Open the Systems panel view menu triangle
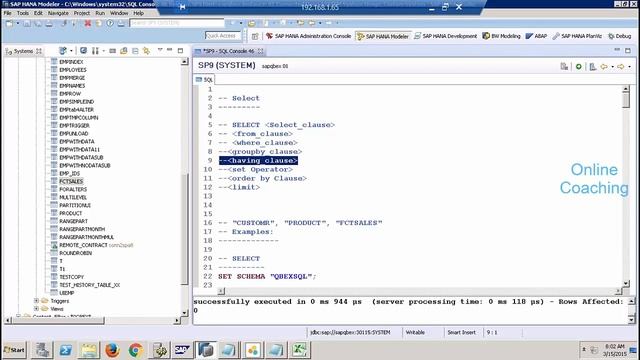Screen dimensions: 640x360 160,50
